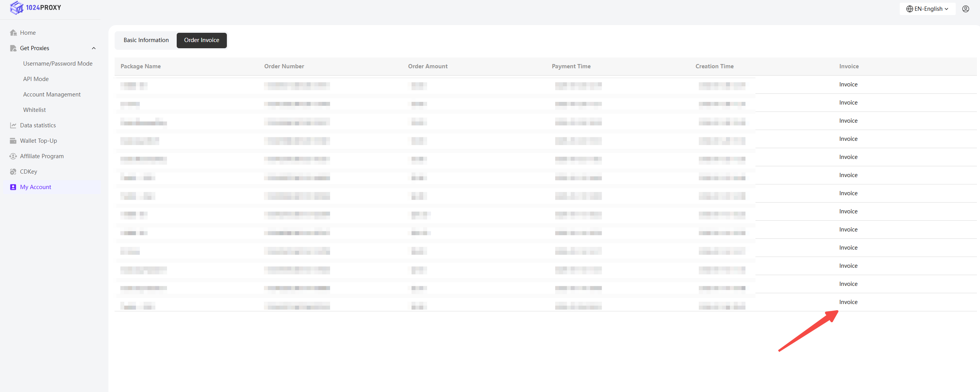
Task: Open Invoice link in first row
Action: [x=848, y=84]
